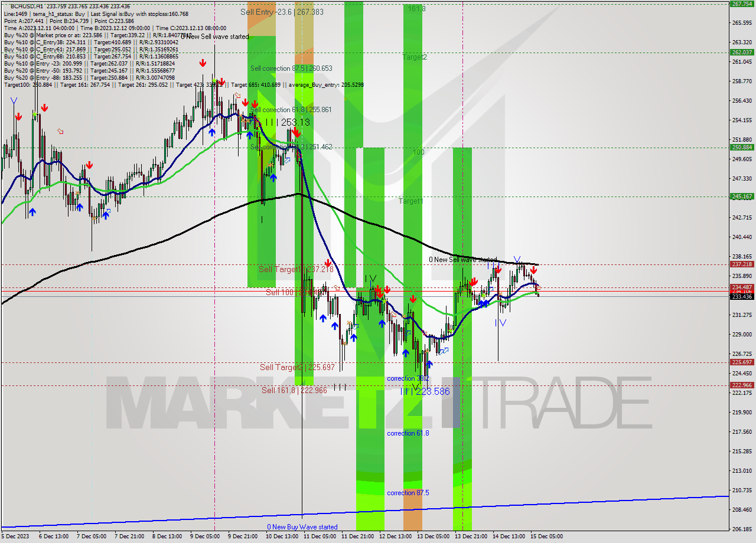Click the 'Target100: 250.884' text

[x=27, y=84]
